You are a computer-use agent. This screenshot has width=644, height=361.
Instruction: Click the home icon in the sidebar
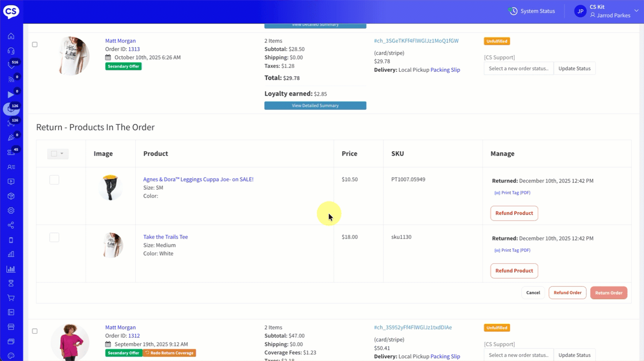pyautogui.click(x=11, y=36)
